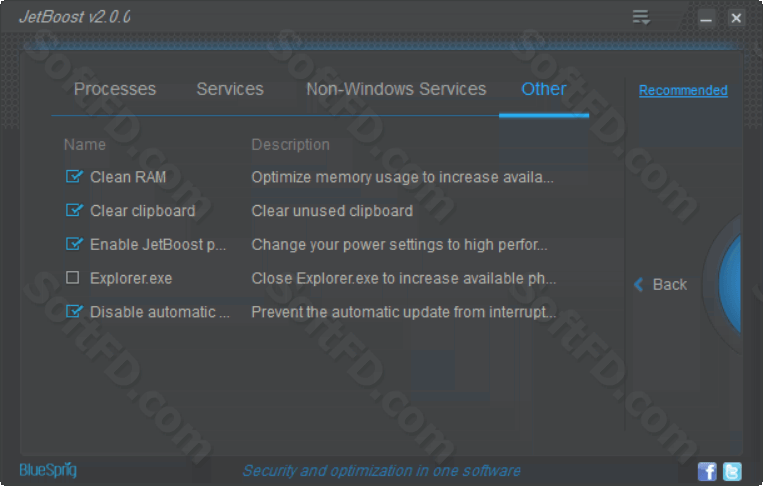Click the Recommended link

tap(683, 90)
